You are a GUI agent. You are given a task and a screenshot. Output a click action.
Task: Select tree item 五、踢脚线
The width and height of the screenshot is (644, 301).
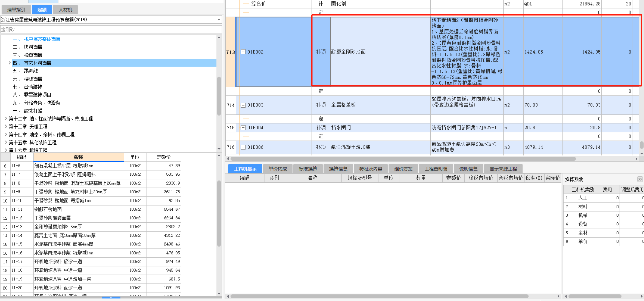point(25,71)
